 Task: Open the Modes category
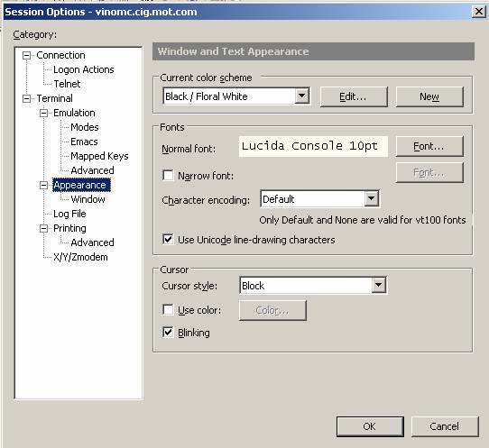pos(85,127)
